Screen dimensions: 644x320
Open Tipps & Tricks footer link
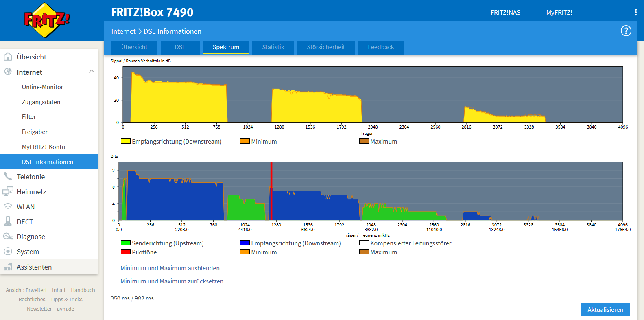click(66, 299)
